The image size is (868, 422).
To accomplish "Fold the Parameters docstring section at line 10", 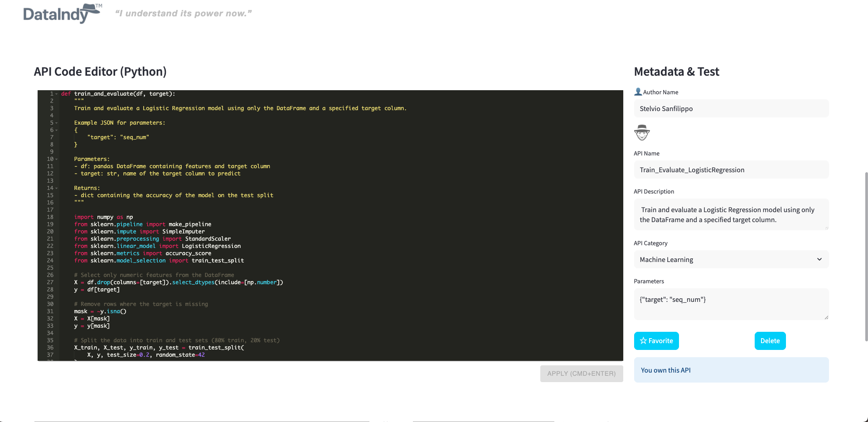I will [x=57, y=159].
